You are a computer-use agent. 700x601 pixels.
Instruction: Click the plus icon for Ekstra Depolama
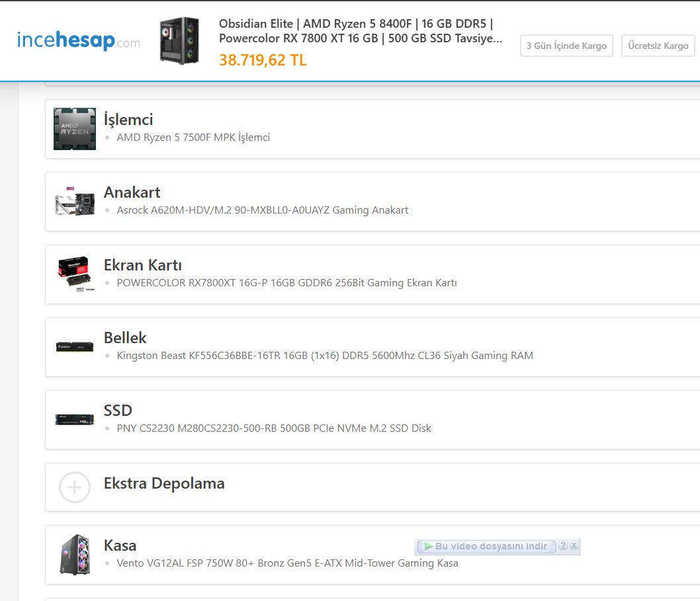point(75,487)
